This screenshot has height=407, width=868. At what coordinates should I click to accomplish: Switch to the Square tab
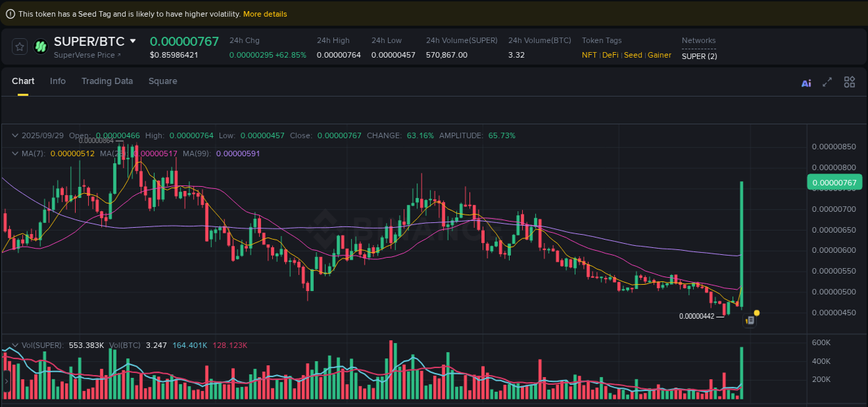point(162,81)
